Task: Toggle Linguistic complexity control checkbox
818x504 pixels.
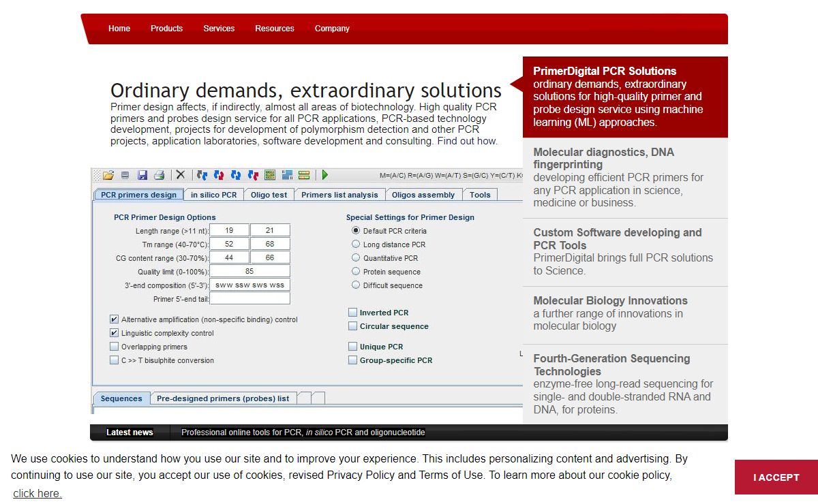Action: 114,333
